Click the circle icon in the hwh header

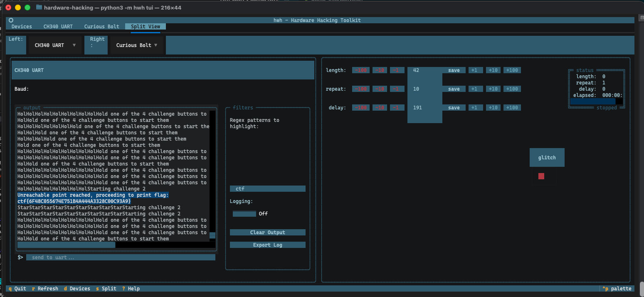tap(11, 20)
